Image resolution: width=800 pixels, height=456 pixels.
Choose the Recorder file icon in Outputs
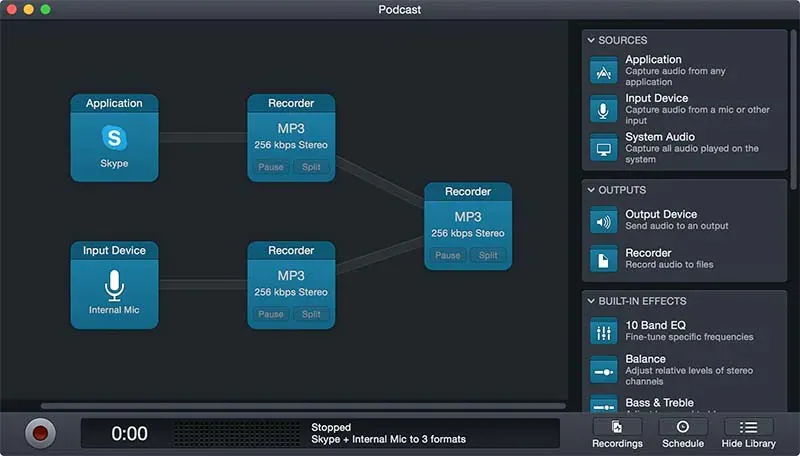[603, 259]
